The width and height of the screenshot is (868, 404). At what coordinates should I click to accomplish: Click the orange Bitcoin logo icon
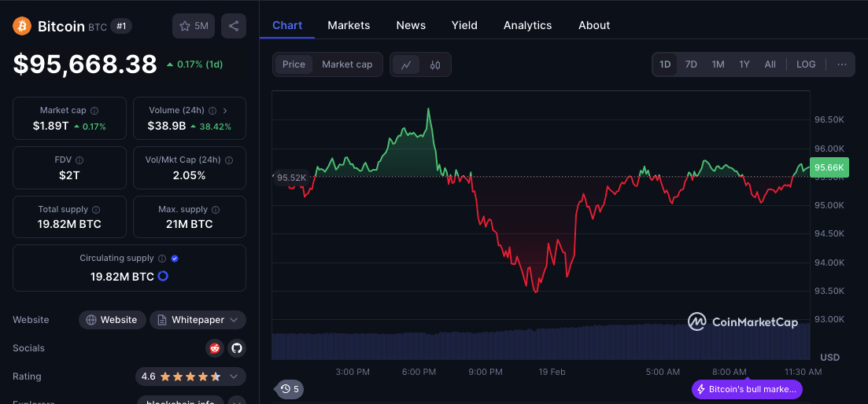coord(22,26)
